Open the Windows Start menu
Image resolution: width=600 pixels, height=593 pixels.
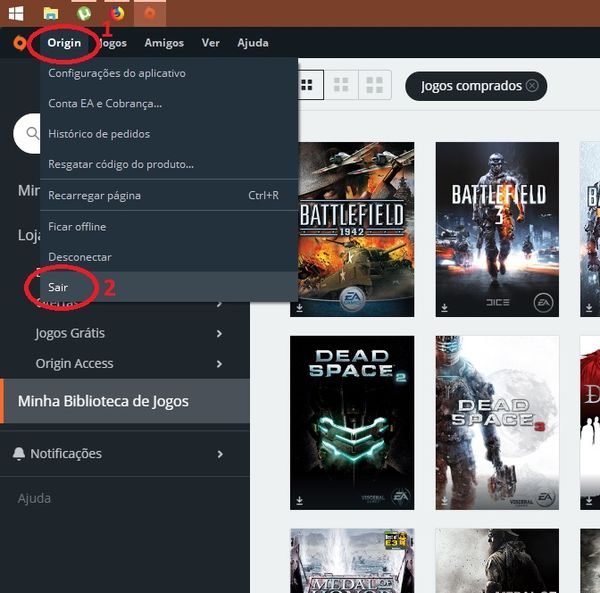[x=16, y=14]
